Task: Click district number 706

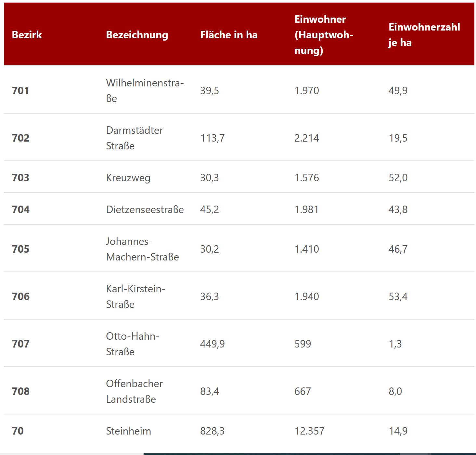Action: 21,297
